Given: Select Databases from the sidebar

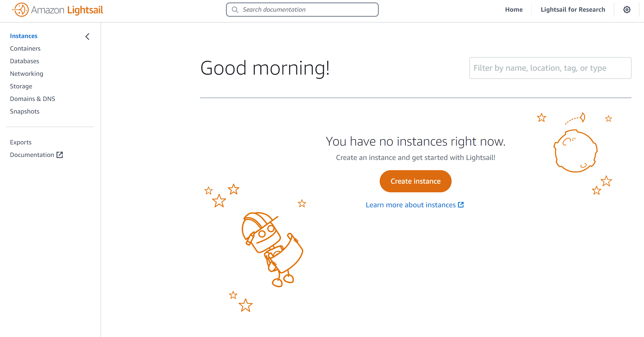Looking at the screenshot, I should 25,61.
